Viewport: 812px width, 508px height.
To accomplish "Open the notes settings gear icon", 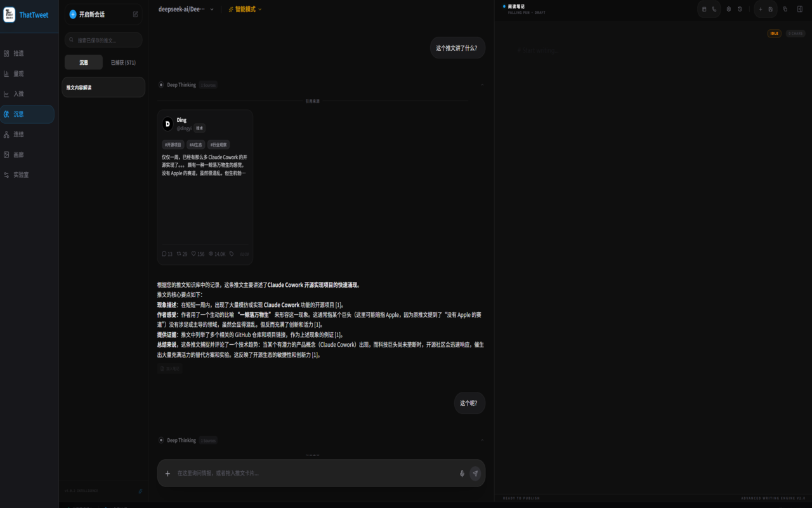I will [729, 10].
